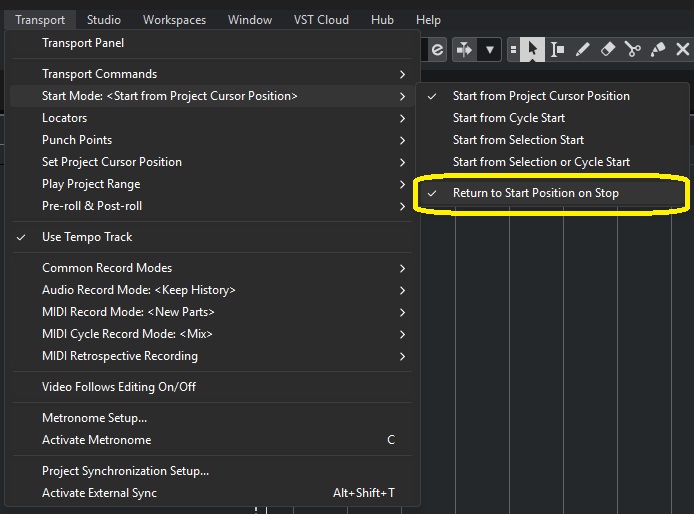Select Start from Selection or Cycle Start

[553, 162]
